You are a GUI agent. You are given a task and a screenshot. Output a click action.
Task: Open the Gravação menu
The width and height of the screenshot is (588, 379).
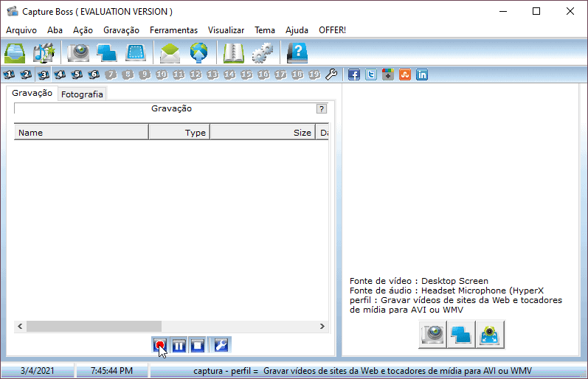tap(121, 30)
